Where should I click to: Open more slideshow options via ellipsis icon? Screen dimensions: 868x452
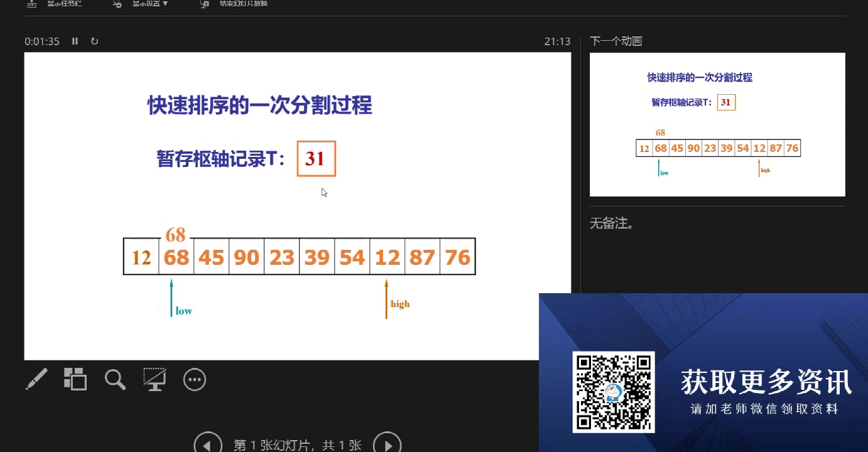pyautogui.click(x=194, y=379)
